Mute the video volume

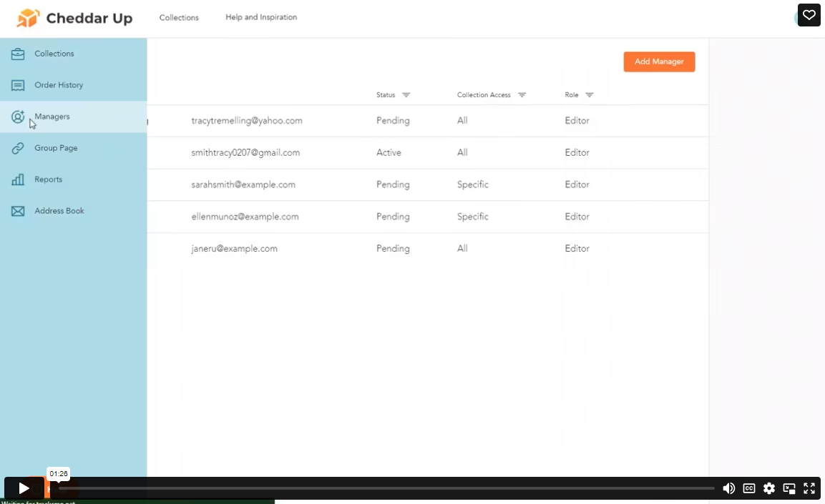click(x=728, y=488)
